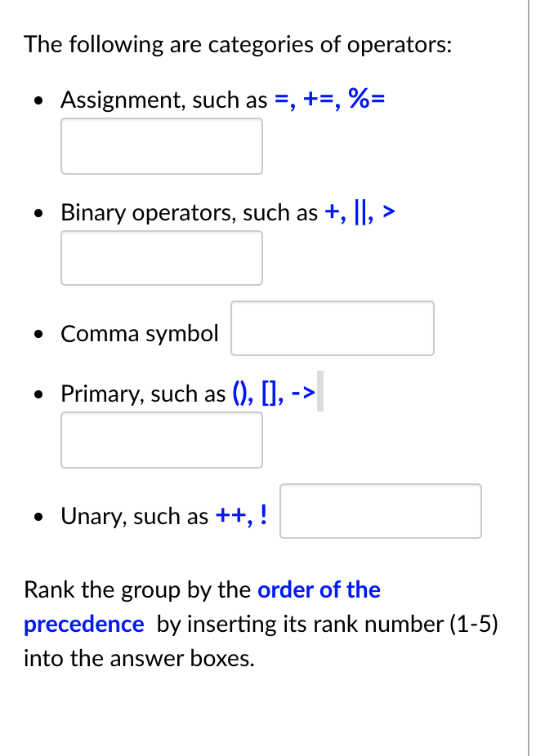Click the Binary operators answer box
Viewport: 554px width, 756px height.
click(161, 258)
